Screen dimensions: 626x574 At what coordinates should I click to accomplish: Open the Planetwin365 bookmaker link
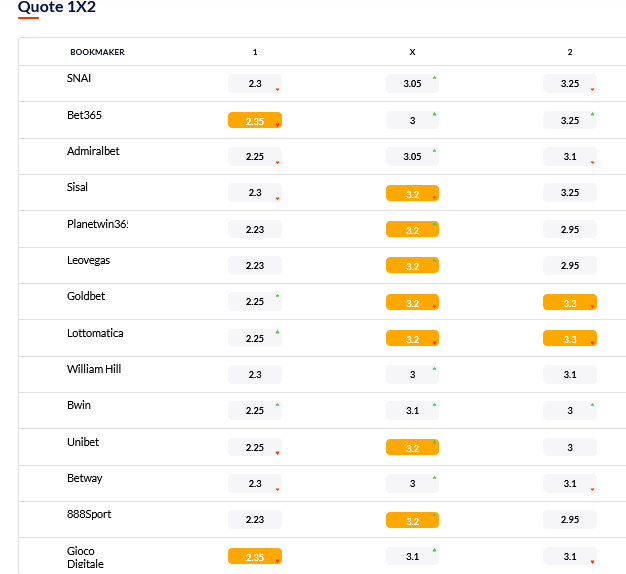tap(97, 224)
